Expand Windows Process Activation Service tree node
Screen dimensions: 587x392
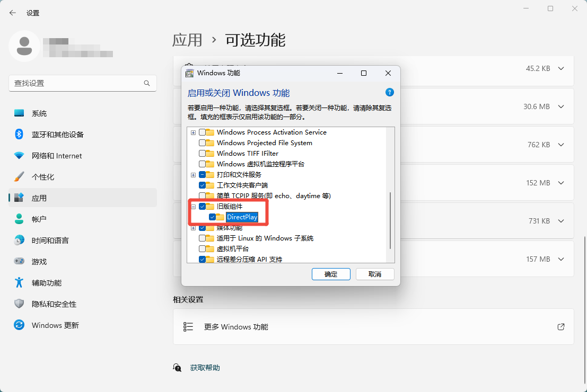pyautogui.click(x=193, y=132)
